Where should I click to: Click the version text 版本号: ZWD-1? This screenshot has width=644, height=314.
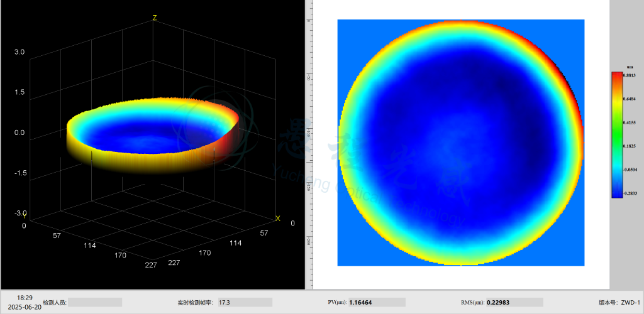(619, 303)
